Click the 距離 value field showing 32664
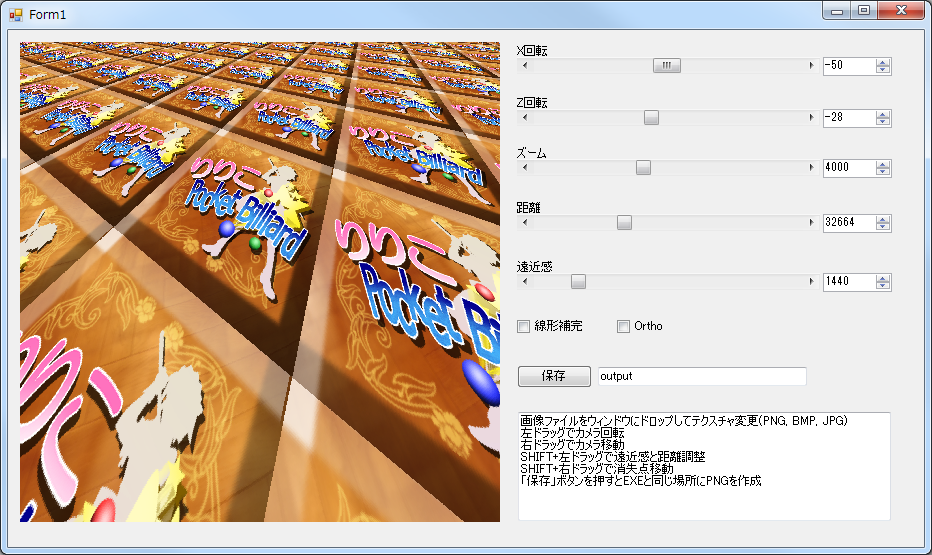This screenshot has height=555, width=932. (x=849, y=223)
